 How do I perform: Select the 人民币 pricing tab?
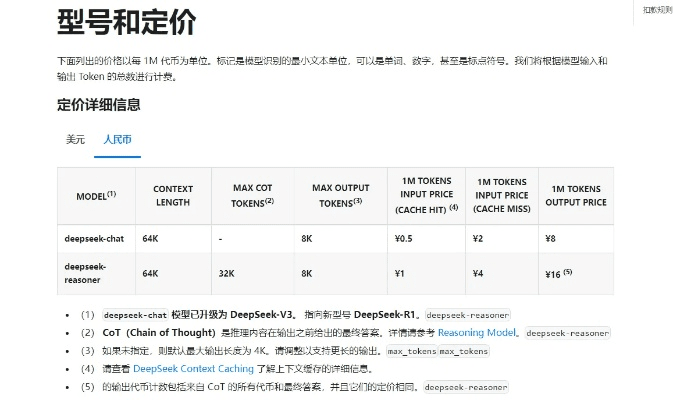click(116, 139)
